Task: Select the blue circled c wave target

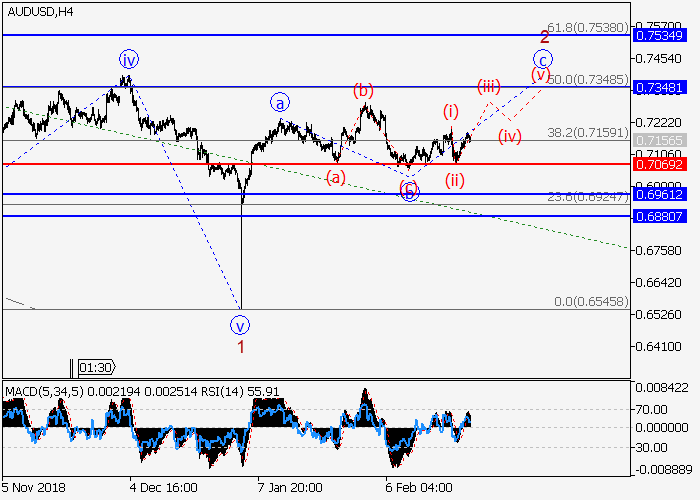Action: (542, 59)
